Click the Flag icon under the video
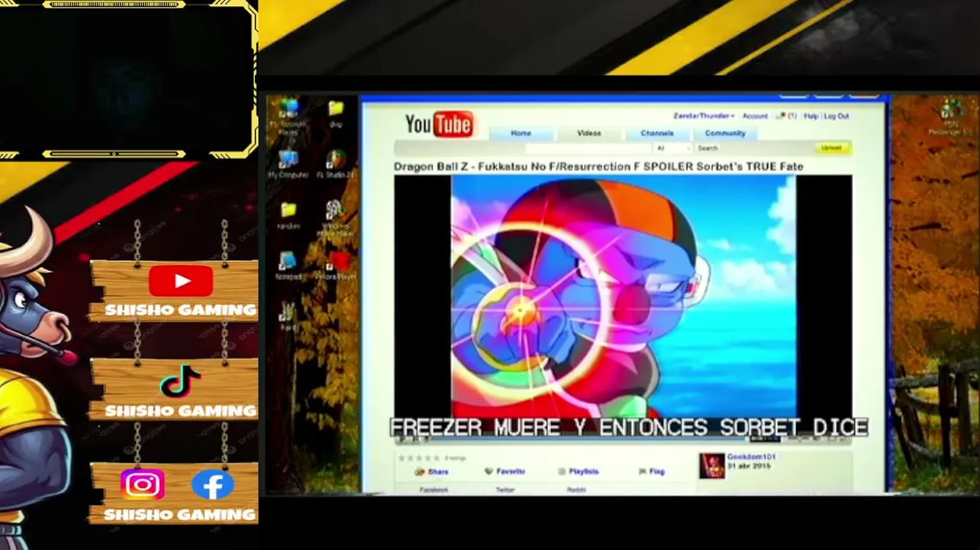980x550 pixels. tap(643, 471)
